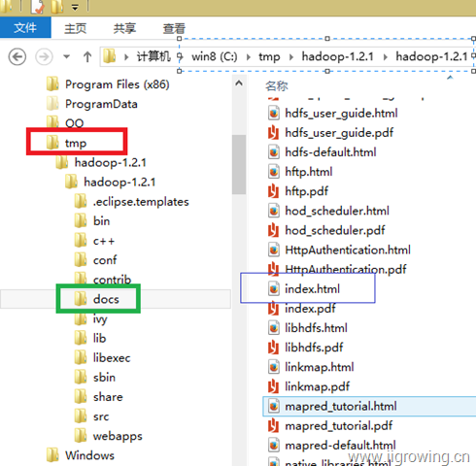Expand the chevron after win8 (C:) in the address bar
476x466 pixels.
click(x=249, y=57)
